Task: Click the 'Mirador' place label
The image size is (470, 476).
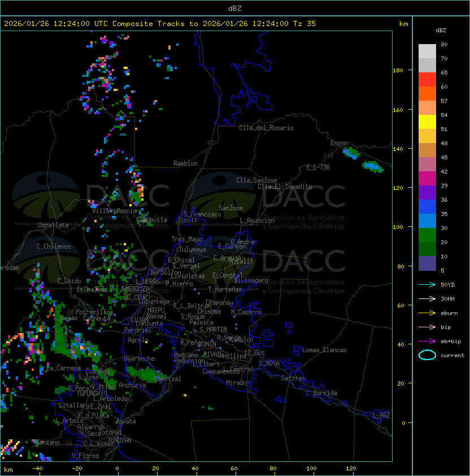Action: [x=238, y=383]
